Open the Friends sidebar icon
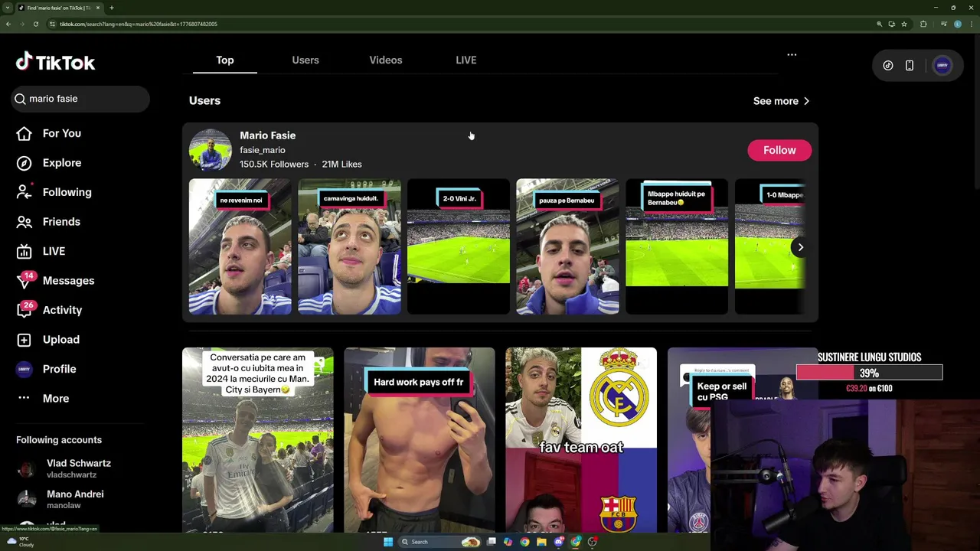This screenshot has height=551, width=980. click(24, 222)
